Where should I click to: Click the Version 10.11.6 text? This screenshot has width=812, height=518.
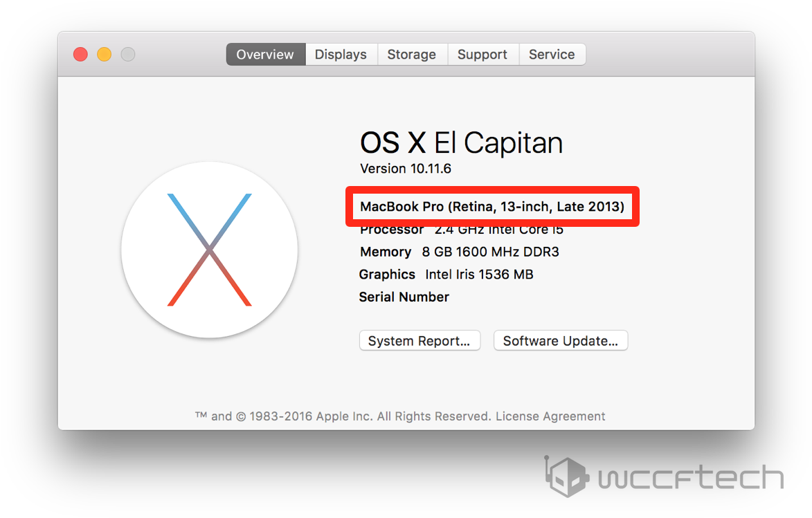[406, 169]
